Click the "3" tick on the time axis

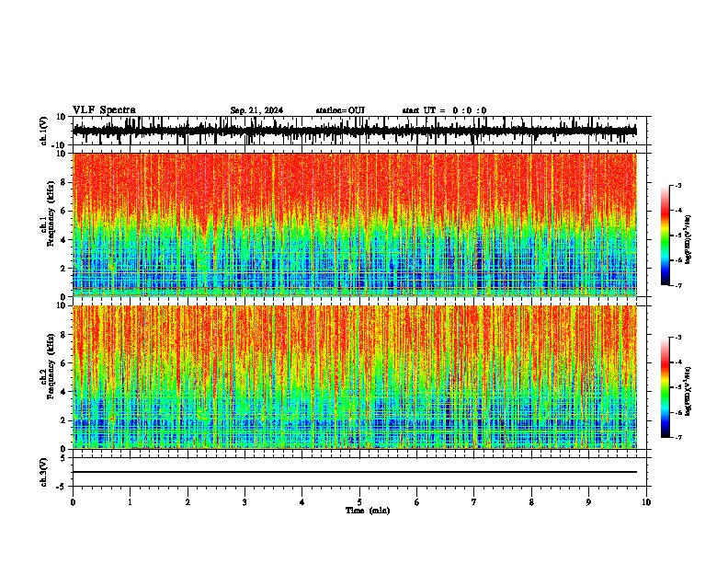point(245,502)
